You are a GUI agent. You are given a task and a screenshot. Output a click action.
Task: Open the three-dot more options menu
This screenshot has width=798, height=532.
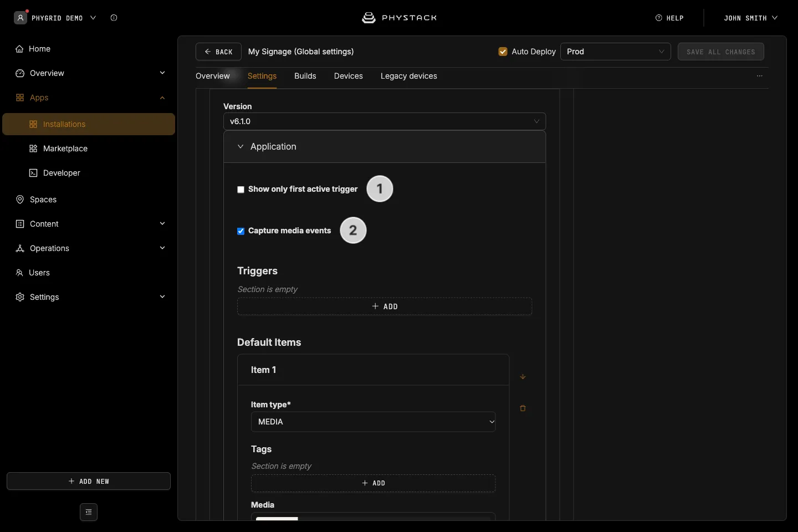[760, 76]
